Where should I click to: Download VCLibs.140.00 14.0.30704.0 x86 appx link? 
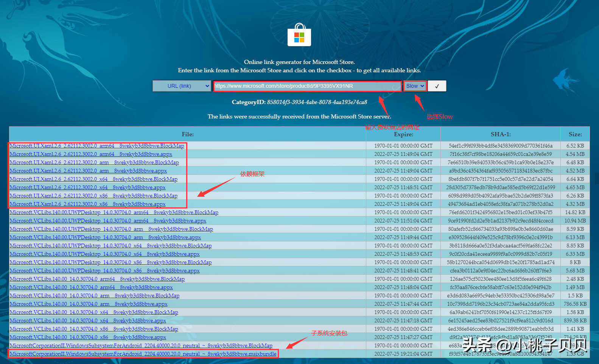(x=88, y=337)
